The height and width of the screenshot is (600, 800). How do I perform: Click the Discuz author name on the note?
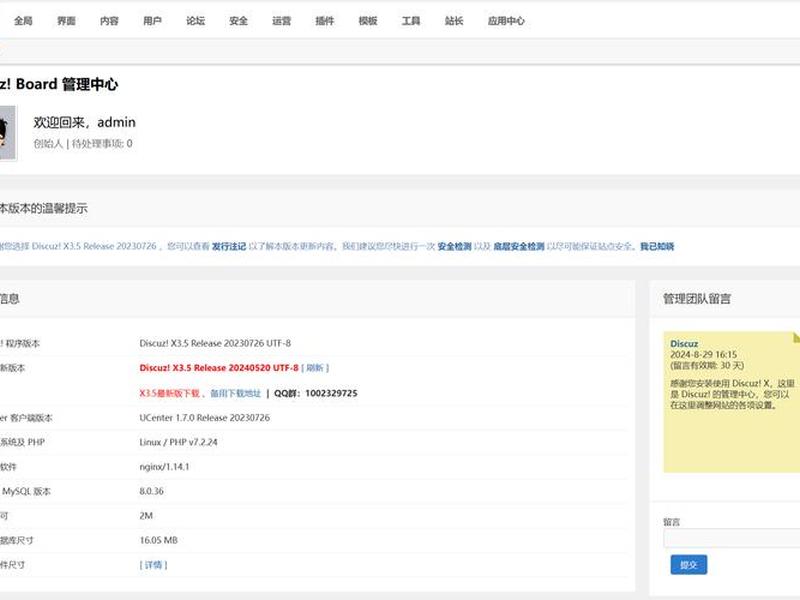point(684,344)
